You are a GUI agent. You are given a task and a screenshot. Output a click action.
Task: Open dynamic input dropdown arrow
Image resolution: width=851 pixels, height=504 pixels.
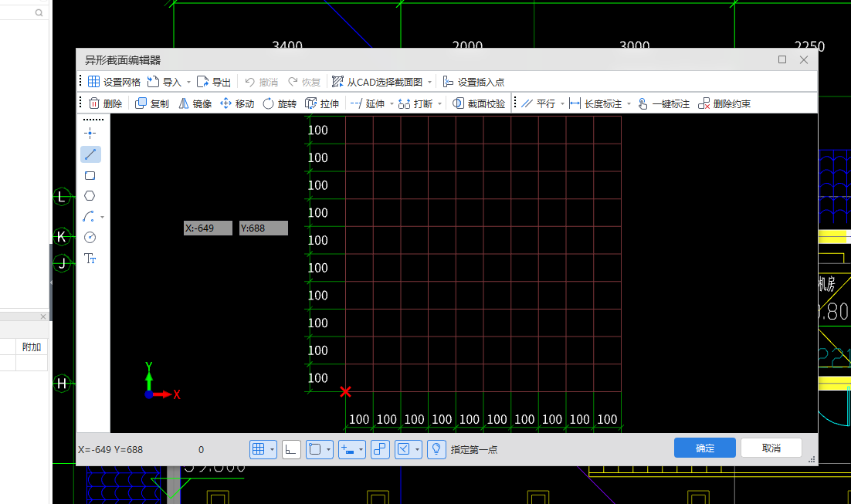pyautogui.click(x=361, y=449)
